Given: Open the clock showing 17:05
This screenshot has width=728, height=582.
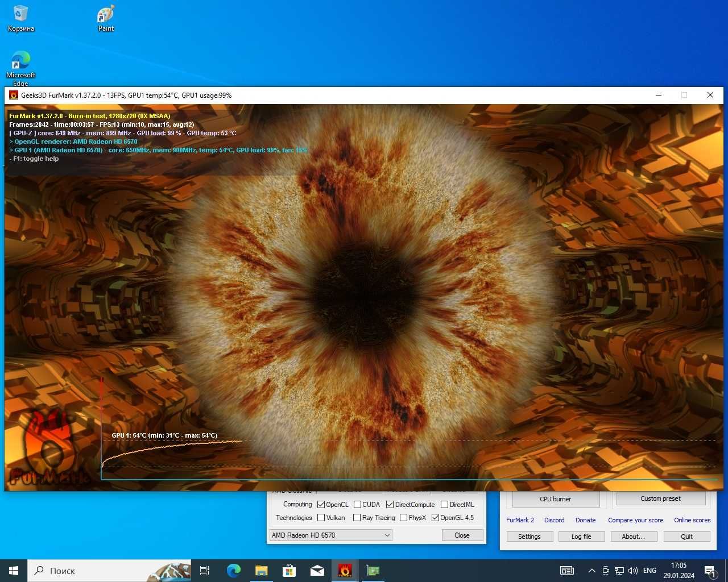Looking at the screenshot, I should [x=679, y=571].
